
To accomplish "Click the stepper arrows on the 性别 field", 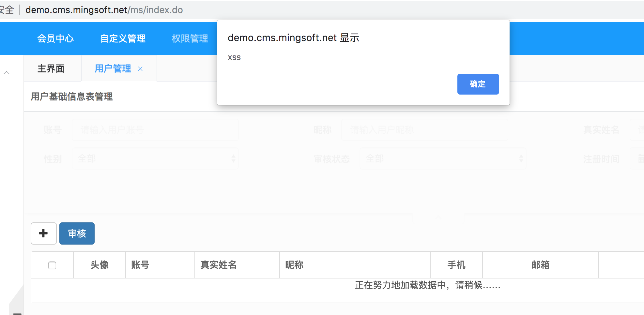I will coord(234,159).
